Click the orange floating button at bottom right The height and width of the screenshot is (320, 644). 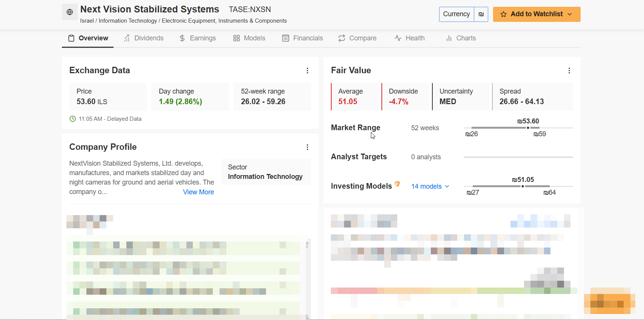609,301
